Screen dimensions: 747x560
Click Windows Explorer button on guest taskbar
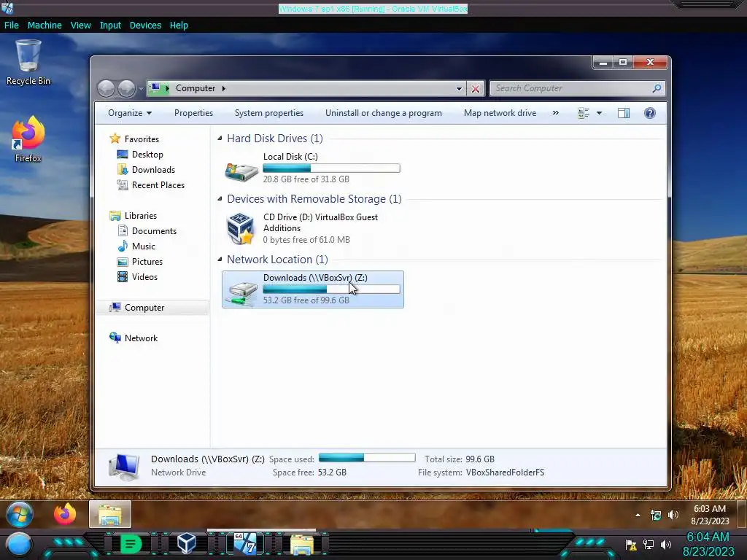(110, 514)
